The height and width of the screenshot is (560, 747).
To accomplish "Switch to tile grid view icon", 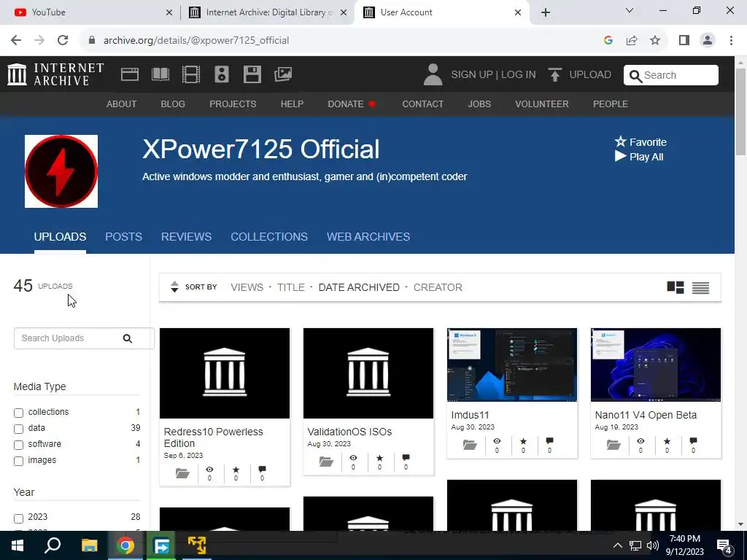I will coord(675,287).
